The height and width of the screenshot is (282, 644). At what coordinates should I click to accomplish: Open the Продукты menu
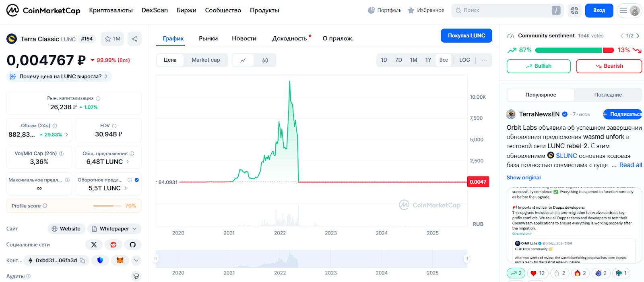264,10
